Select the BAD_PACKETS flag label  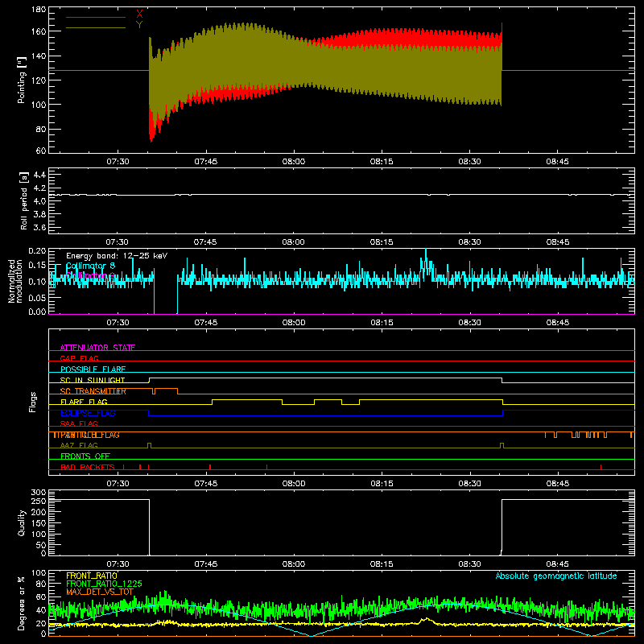click(x=88, y=467)
